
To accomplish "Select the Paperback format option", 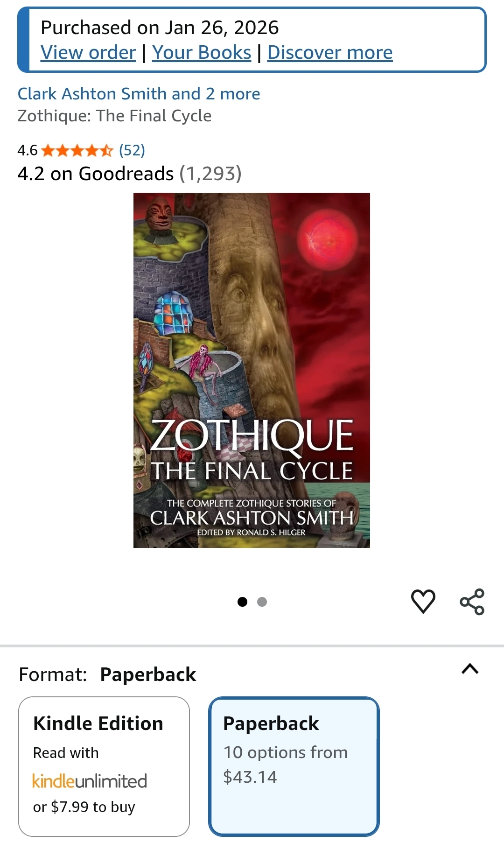I will 294,766.
